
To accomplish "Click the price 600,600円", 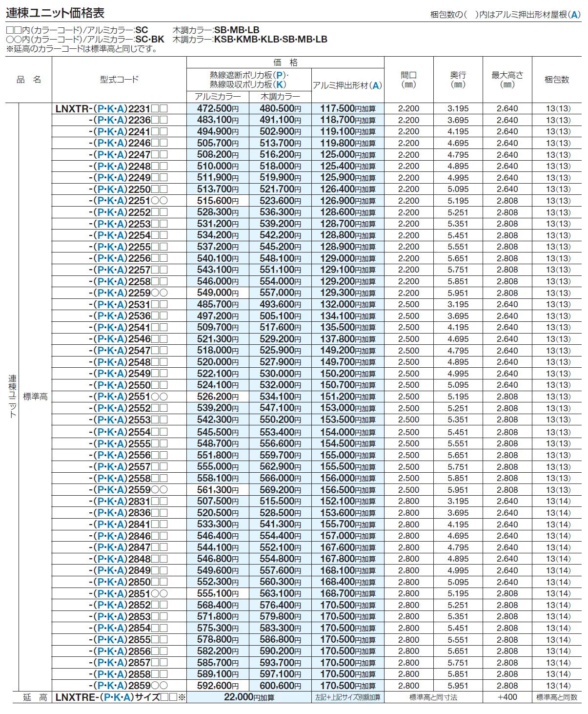I will click(280, 686).
